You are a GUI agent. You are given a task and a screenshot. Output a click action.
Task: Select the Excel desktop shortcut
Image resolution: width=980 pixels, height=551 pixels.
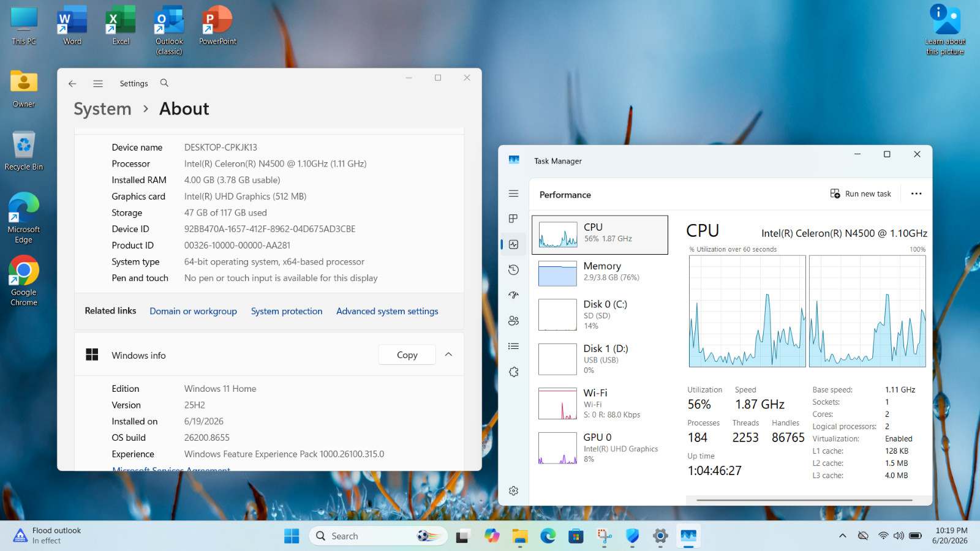tap(121, 26)
